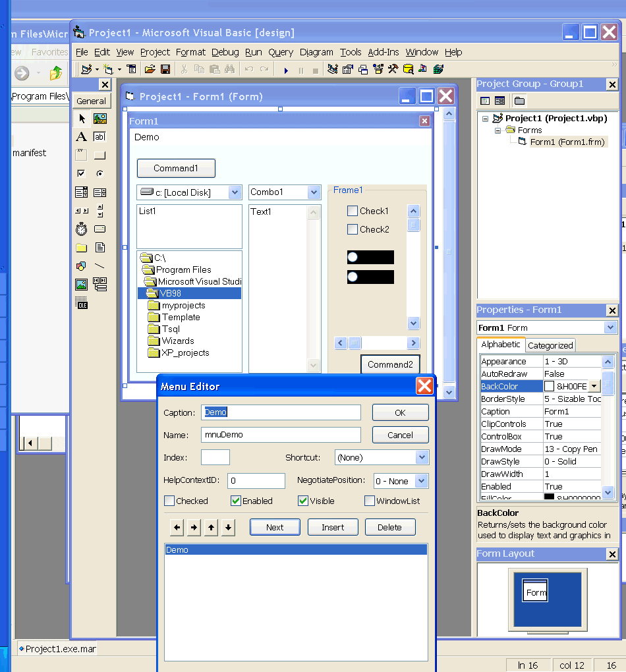Screen dimensions: 626x672
Task: Click the Properties Window toolbar icon
Action: [348, 69]
